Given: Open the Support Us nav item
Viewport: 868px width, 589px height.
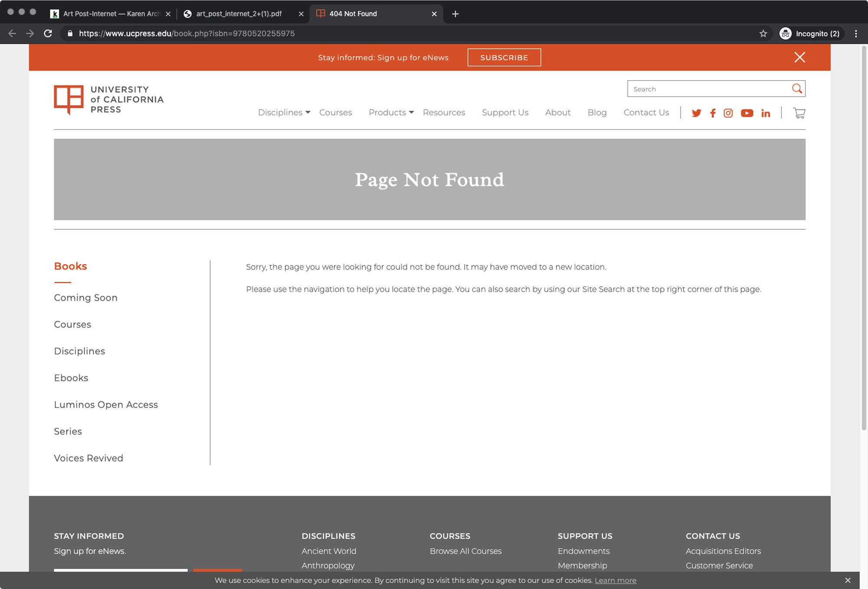Looking at the screenshot, I should [x=505, y=113].
